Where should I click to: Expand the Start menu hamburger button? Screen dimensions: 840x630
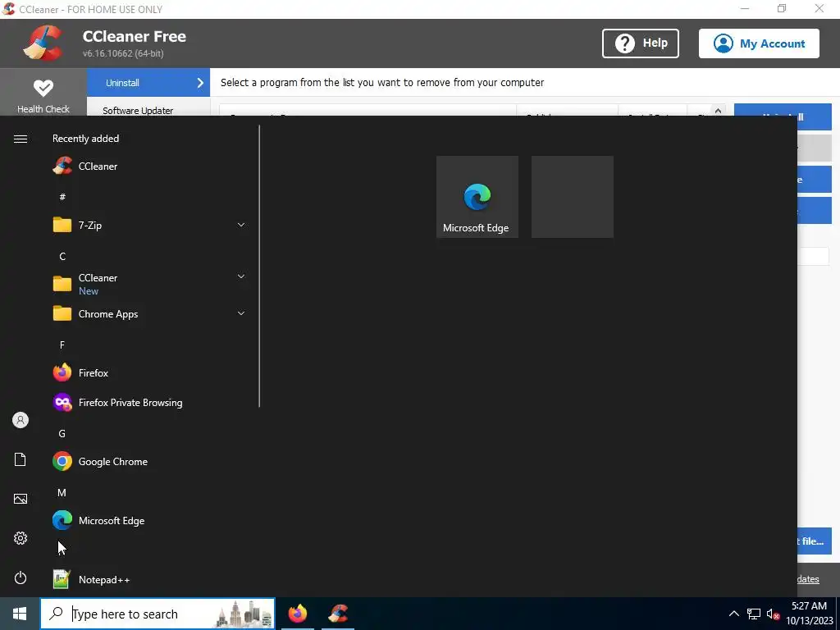click(21, 139)
